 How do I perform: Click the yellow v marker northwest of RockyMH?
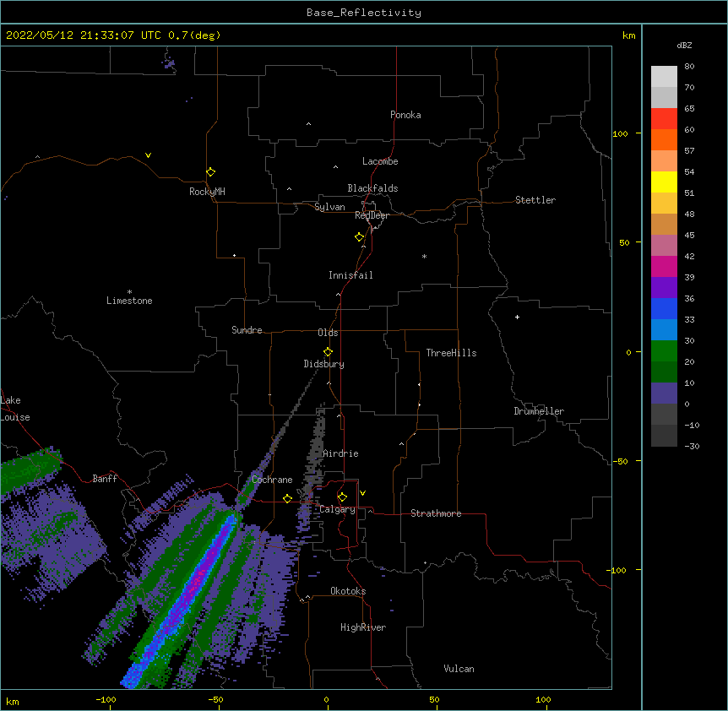tap(148, 155)
